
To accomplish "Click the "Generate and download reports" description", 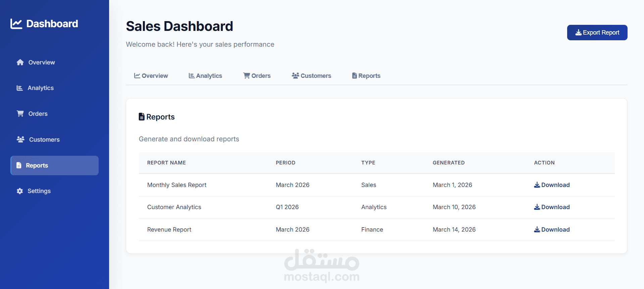I will 189,139.
